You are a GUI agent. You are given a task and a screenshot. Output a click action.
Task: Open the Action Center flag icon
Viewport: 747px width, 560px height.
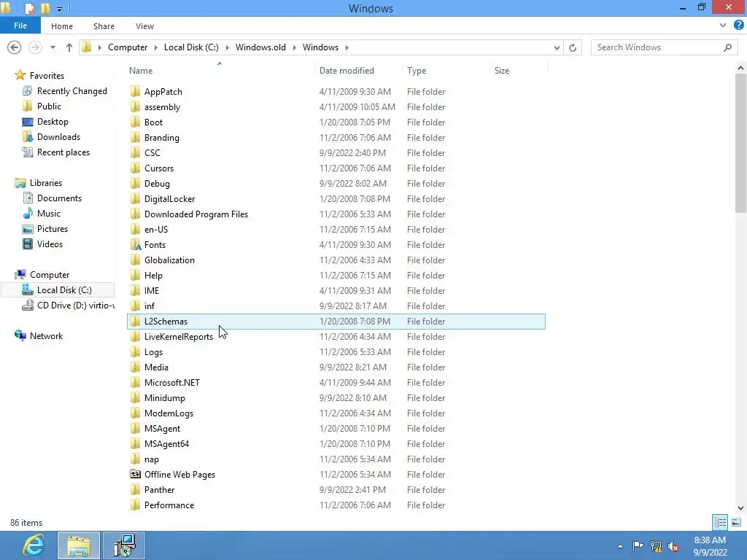638,545
